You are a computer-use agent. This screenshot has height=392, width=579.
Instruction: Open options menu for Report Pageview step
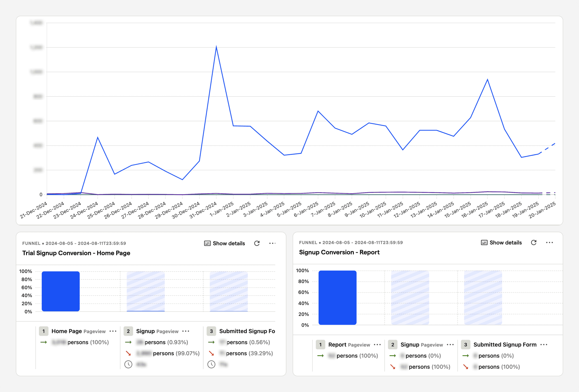coord(377,344)
